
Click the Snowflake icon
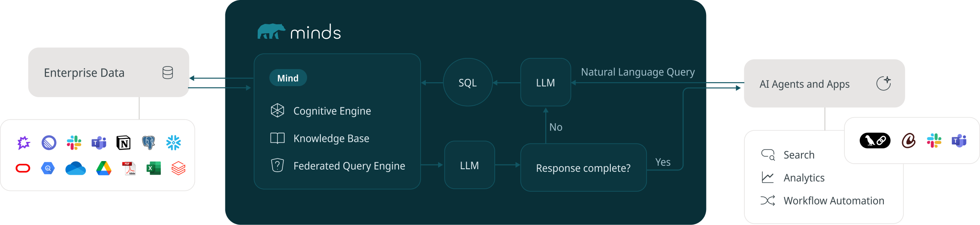[x=174, y=143]
